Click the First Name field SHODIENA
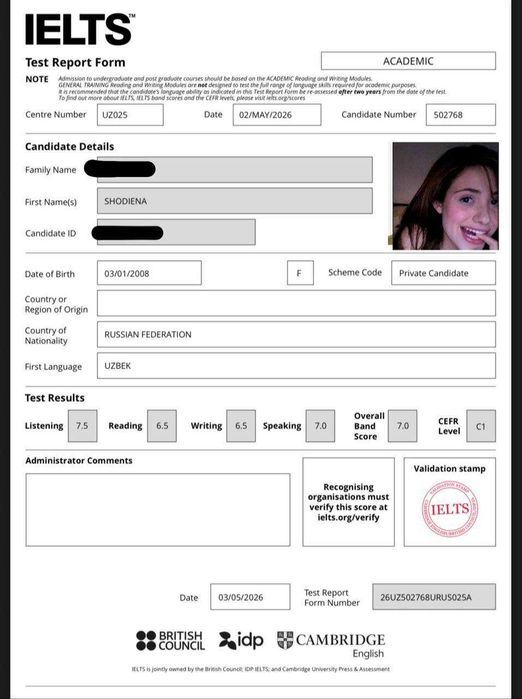The image size is (522, 699). coord(234,201)
